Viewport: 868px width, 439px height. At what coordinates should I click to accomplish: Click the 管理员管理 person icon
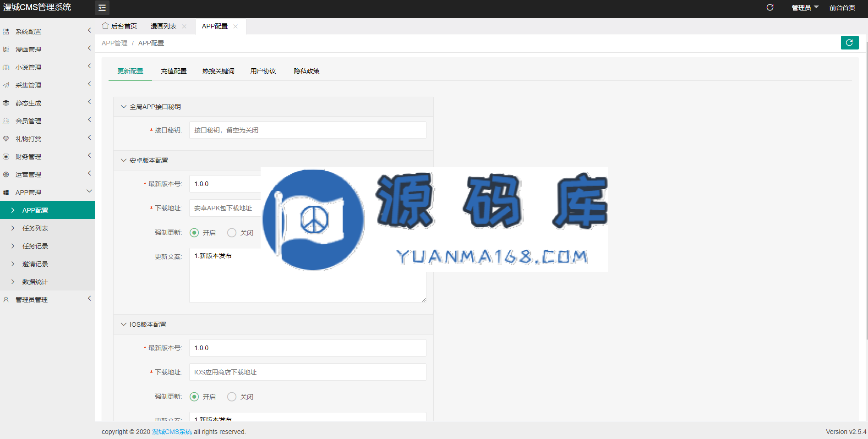pyautogui.click(x=6, y=300)
